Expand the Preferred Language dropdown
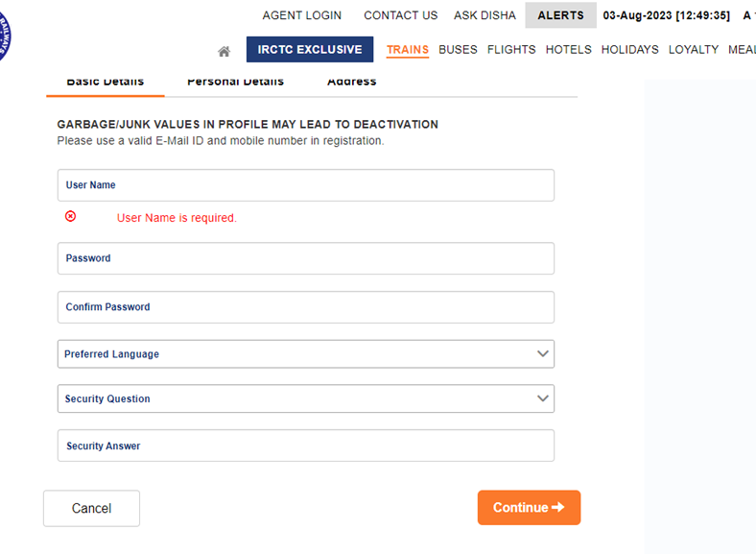This screenshot has width=756, height=554. click(x=305, y=354)
